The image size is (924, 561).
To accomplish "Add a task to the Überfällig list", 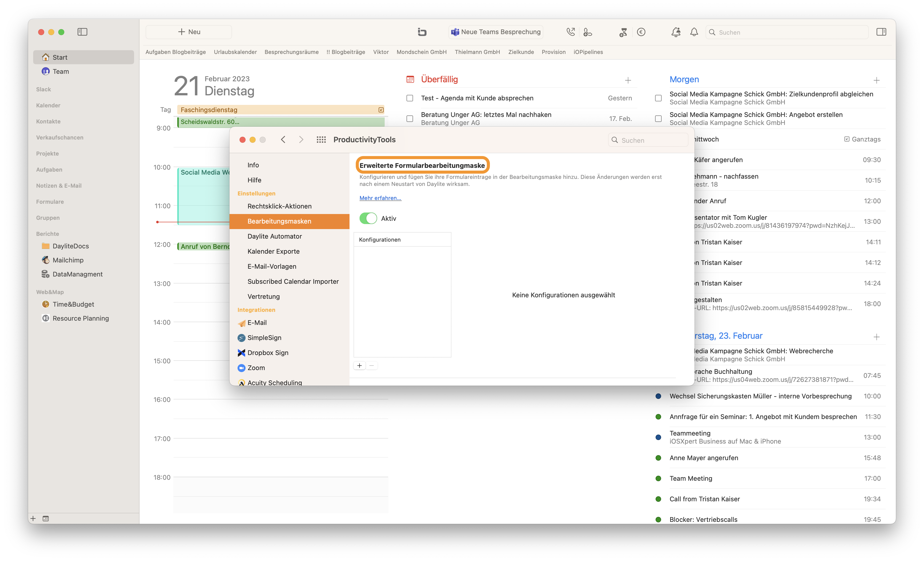I will point(628,80).
